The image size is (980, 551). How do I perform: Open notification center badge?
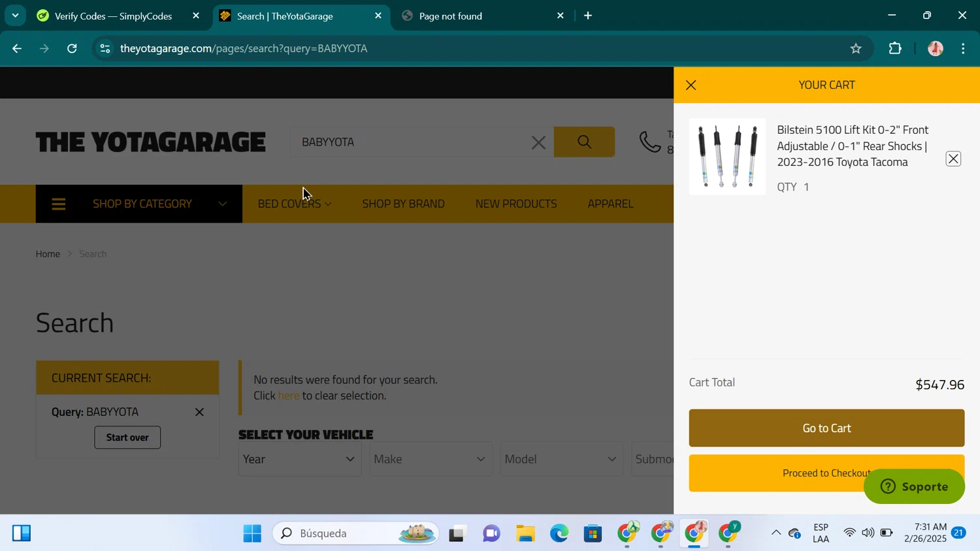(958, 533)
